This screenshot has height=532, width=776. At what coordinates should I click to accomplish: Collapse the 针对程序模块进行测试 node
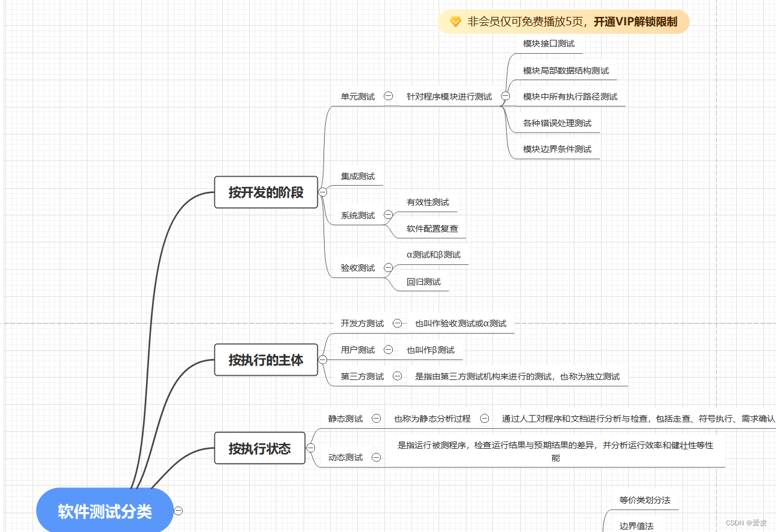pos(506,96)
